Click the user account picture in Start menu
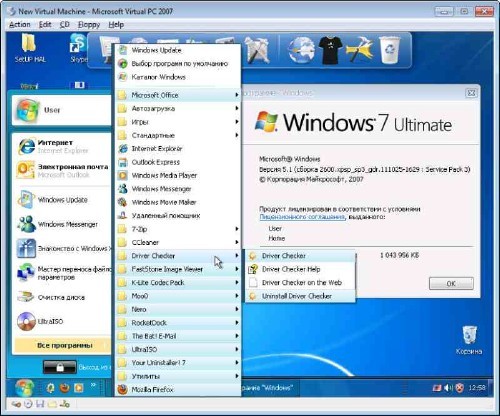 pos(27,110)
